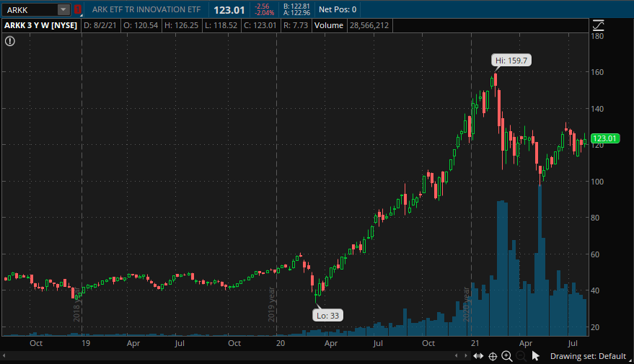Select the crosshair pan tool
This screenshot has height=364, width=634.
pyautogui.click(x=493, y=356)
